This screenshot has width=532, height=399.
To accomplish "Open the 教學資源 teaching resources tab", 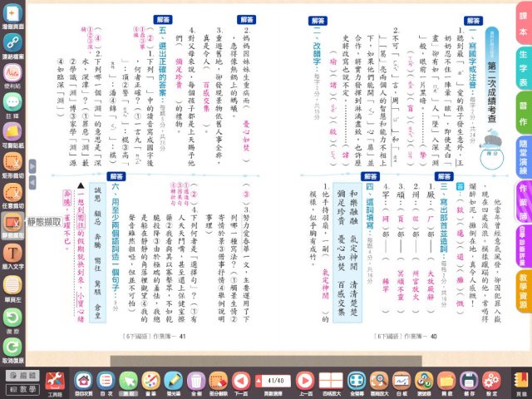I will (521, 298).
